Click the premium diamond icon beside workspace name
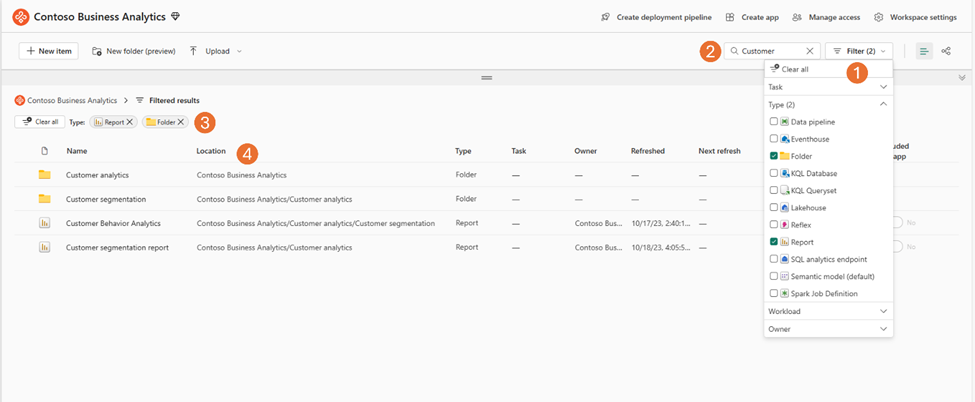 point(175,17)
